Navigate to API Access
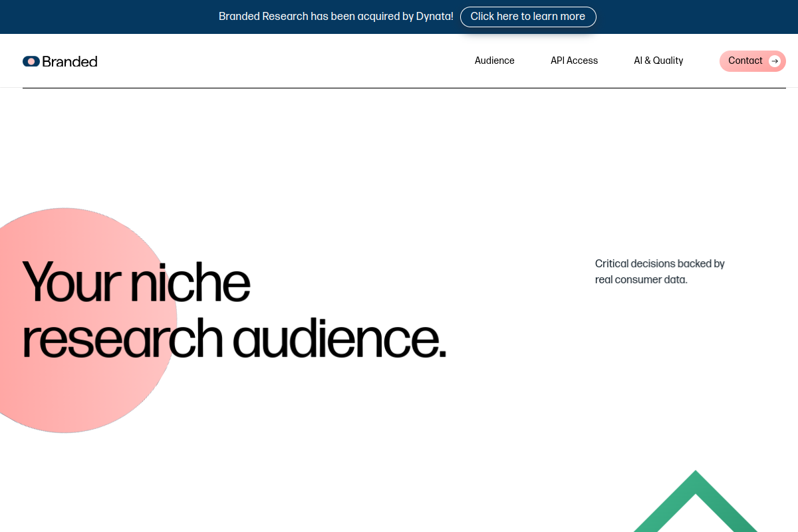The width and height of the screenshot is (798, 532). click(574, 61)
